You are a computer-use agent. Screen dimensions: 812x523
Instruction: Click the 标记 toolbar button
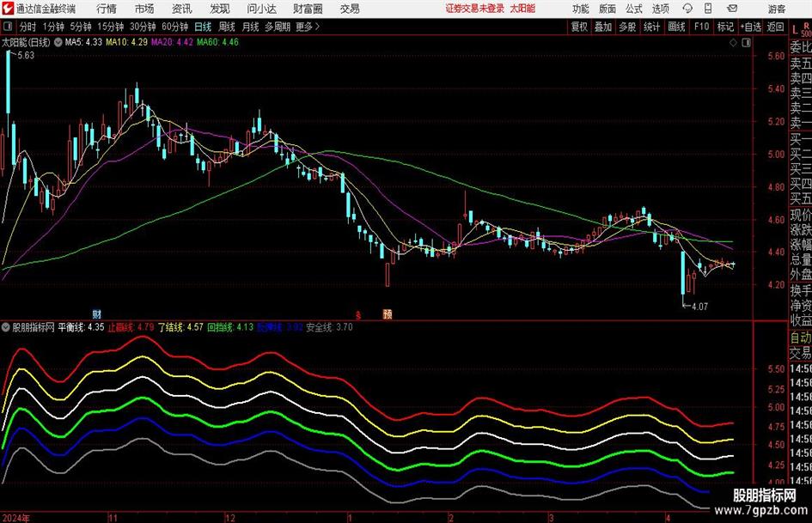pyautogui.click(x=725, y=27)
